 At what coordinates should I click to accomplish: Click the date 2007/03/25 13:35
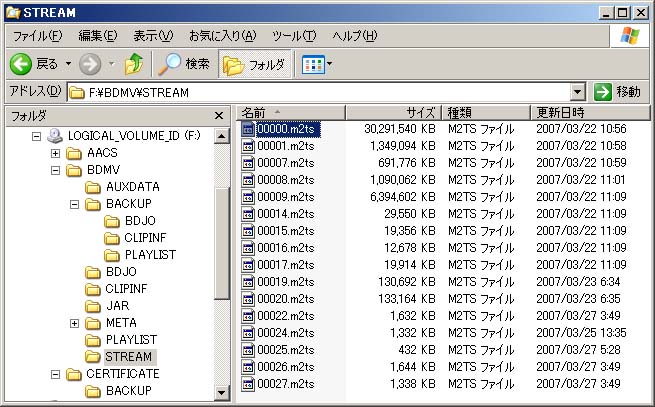click(x=581, y=333)
